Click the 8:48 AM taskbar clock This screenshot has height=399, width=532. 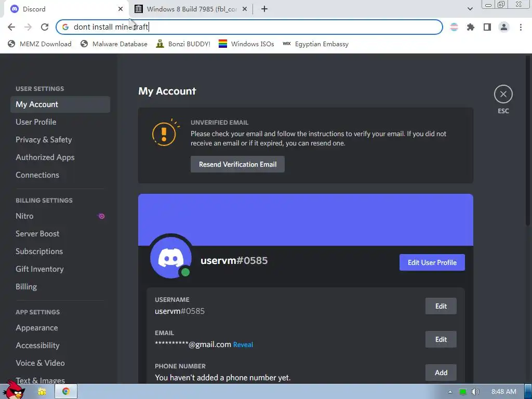[x=504, y=392]
